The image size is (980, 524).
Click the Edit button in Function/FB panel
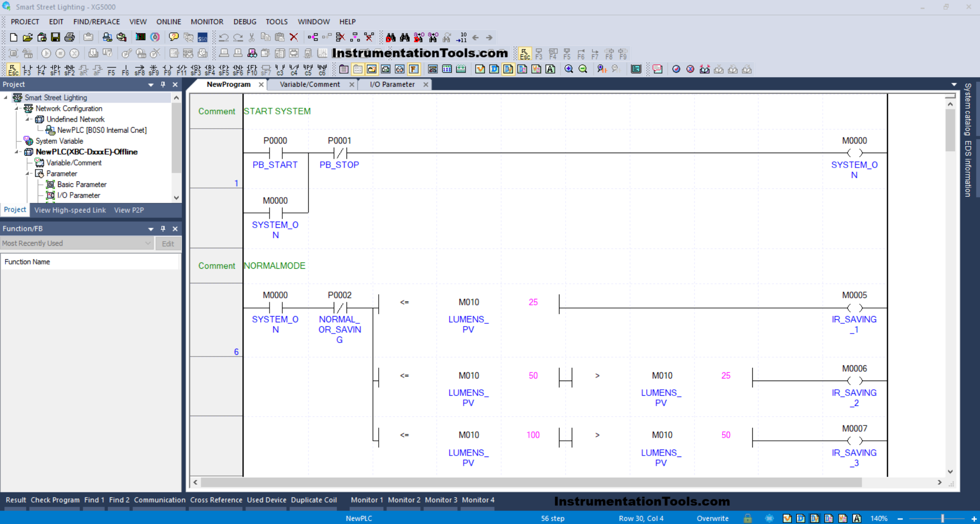(168, 244)
